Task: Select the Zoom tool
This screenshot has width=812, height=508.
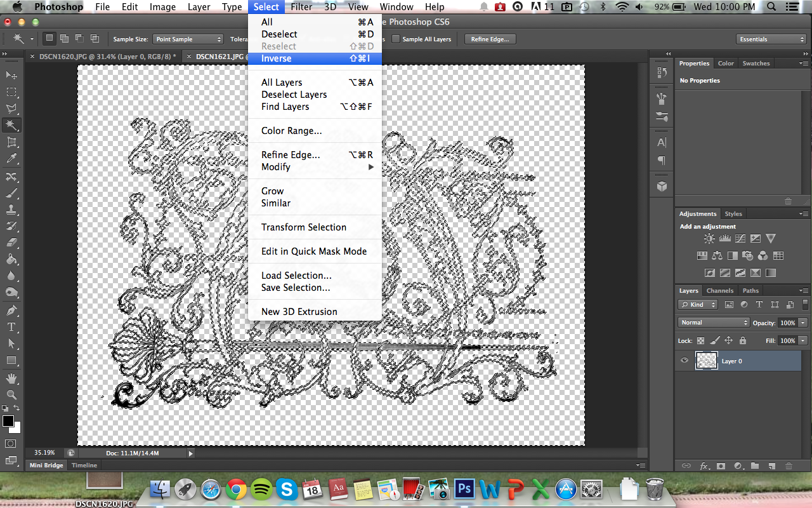Action: tap(11, 395)
